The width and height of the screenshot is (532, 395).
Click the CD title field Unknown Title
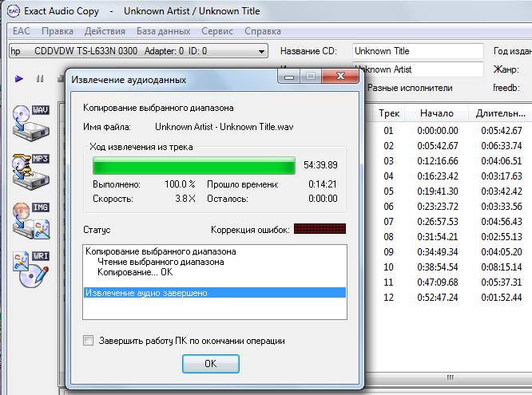pyautogui.click(x=418, y=51)
